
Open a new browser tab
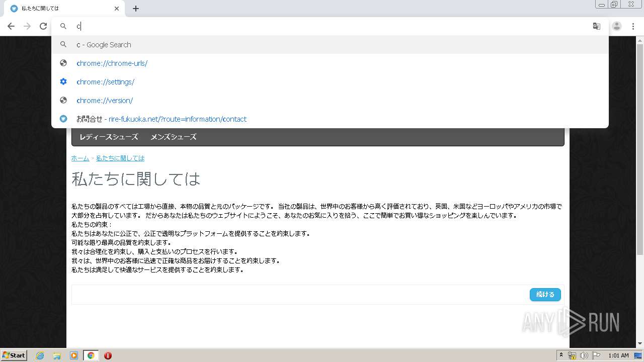(136, 9)
